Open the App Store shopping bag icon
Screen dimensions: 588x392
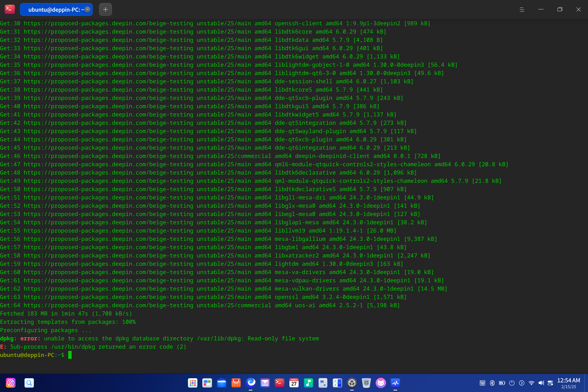point(236,383)
